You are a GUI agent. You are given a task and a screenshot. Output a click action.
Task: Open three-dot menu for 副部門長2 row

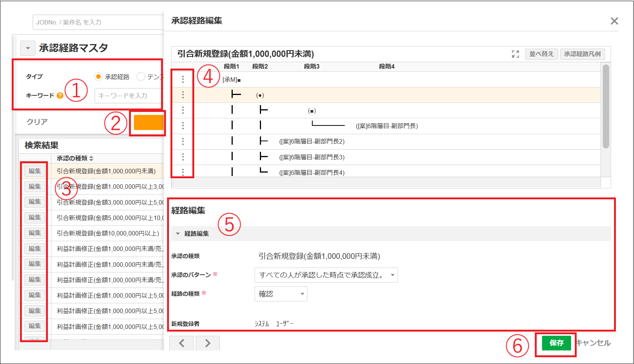click(x=183, y=141)
